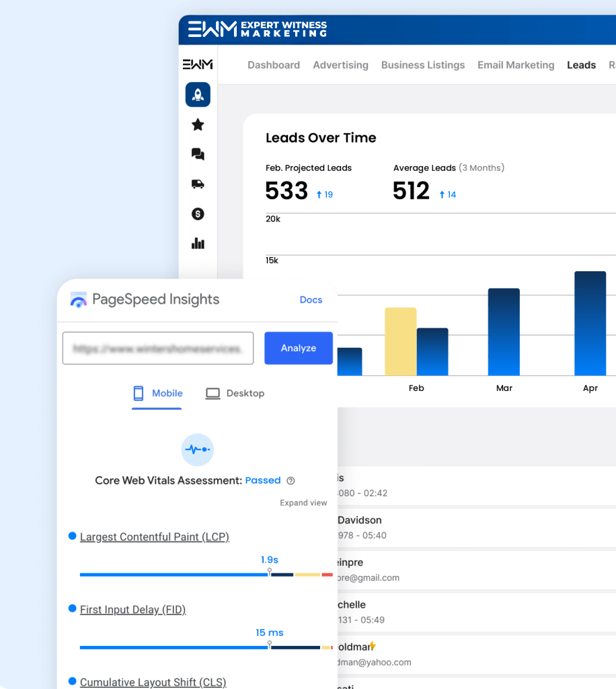Click the delivery truck sidebar icon
Viewport: 616px width, 689px height.
[198, 184]
